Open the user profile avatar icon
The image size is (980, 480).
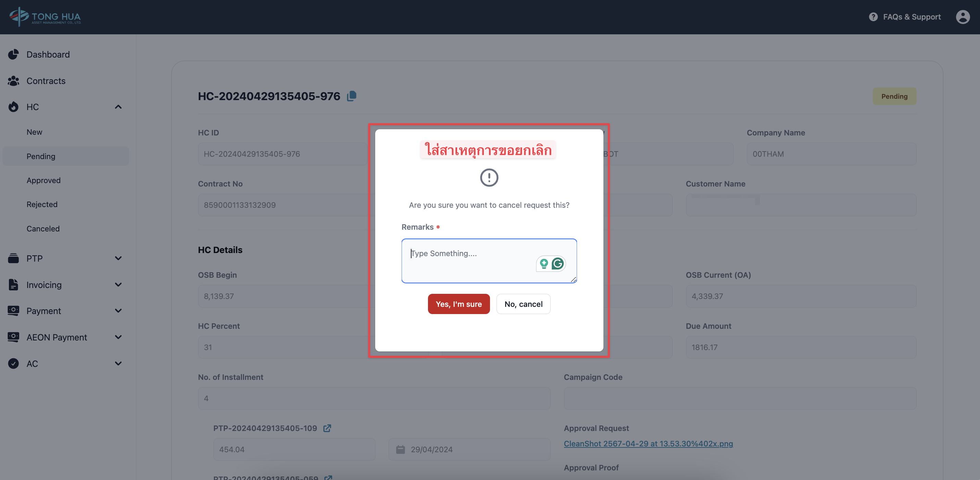963,17
